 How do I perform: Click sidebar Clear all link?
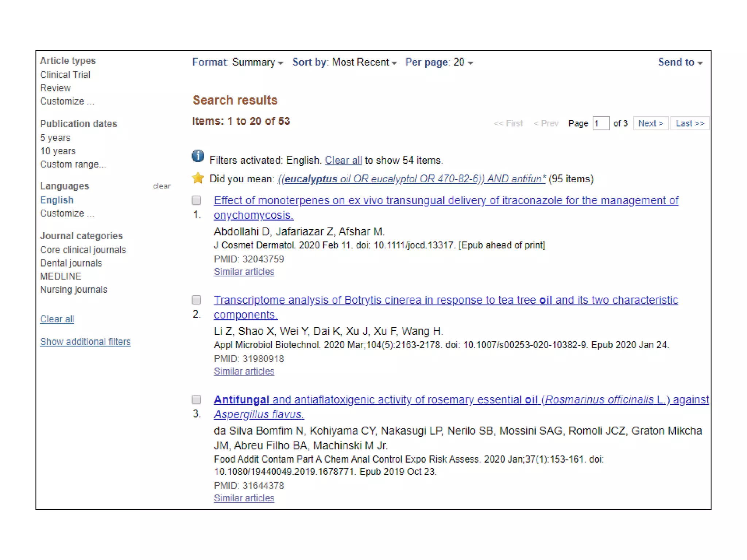pos(57,319)
